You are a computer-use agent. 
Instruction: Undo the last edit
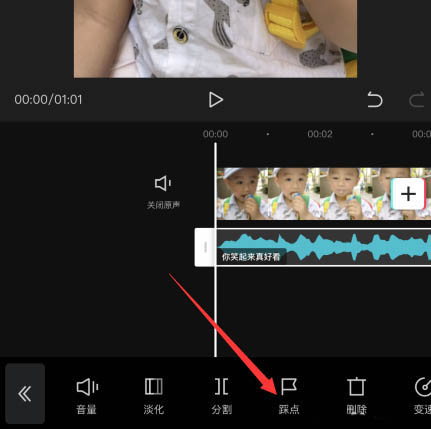click(x=375, y=100)
